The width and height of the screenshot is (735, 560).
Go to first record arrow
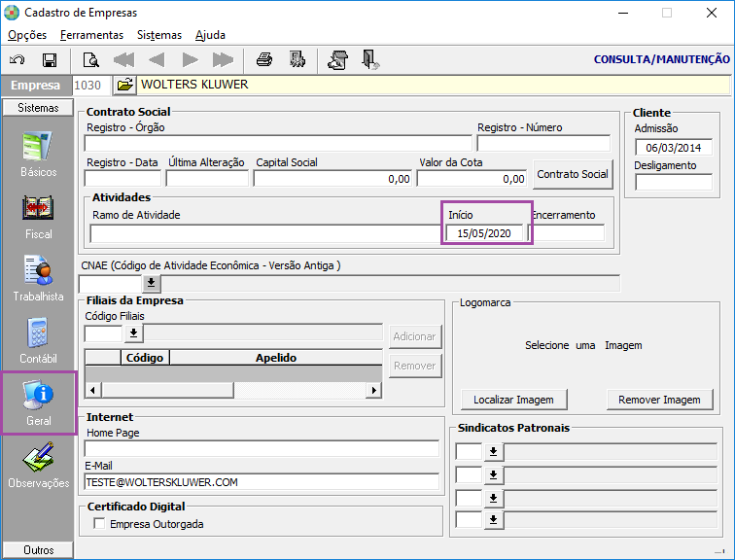point(123,60)
